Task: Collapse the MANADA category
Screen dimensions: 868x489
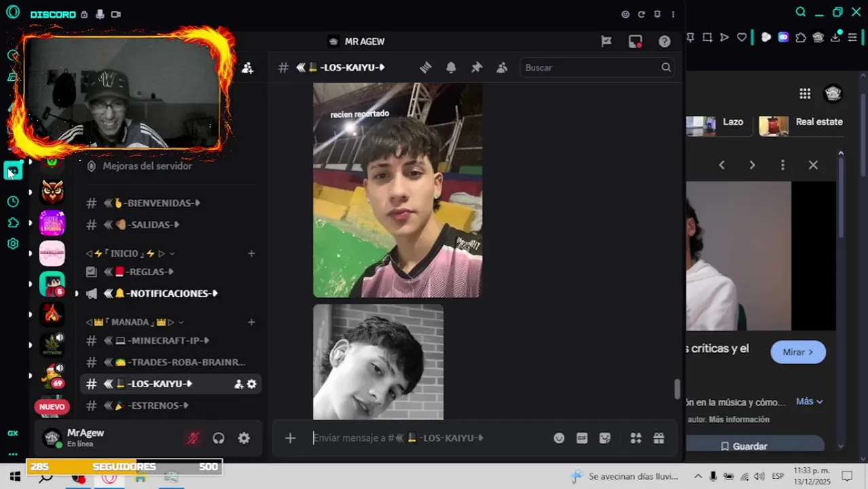Action: point(135,322)
